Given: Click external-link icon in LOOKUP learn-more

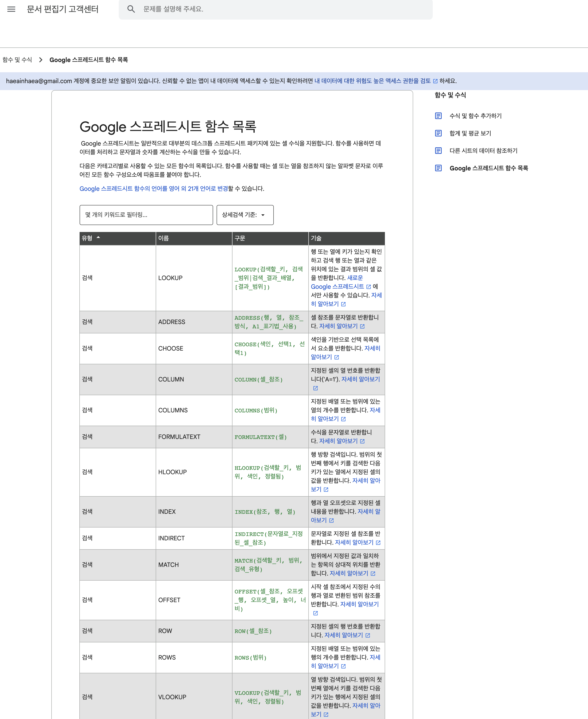Looking at the screenshot, I should [x=343, y=304].
